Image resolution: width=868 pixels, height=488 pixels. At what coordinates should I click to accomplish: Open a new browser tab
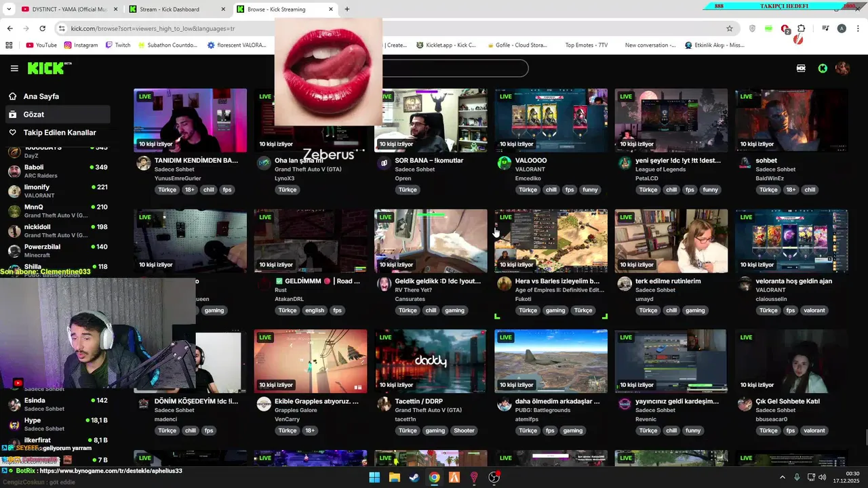tap(347, 9)
